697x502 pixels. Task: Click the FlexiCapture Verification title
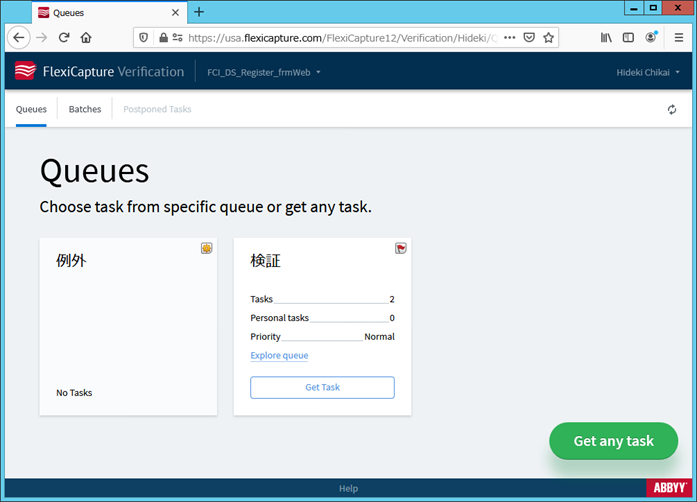pyautogui.click(x=113, y=72)
